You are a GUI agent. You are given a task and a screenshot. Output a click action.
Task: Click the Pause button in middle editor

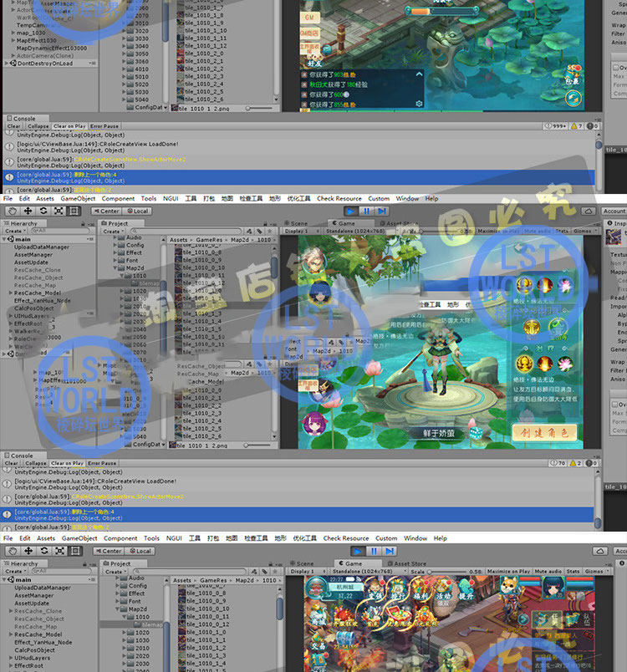(x=366, y=211)
